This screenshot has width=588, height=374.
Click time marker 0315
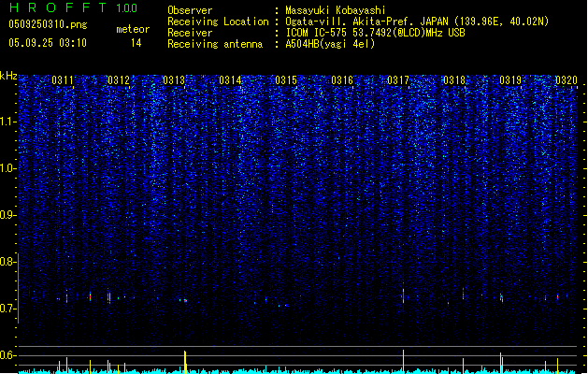(x=286, y=80)
